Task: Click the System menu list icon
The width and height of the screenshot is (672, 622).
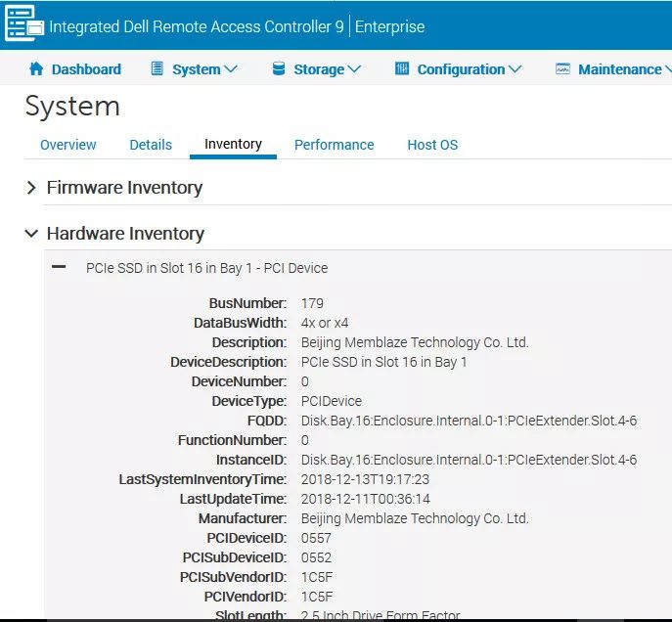Action: click(157, 68)
